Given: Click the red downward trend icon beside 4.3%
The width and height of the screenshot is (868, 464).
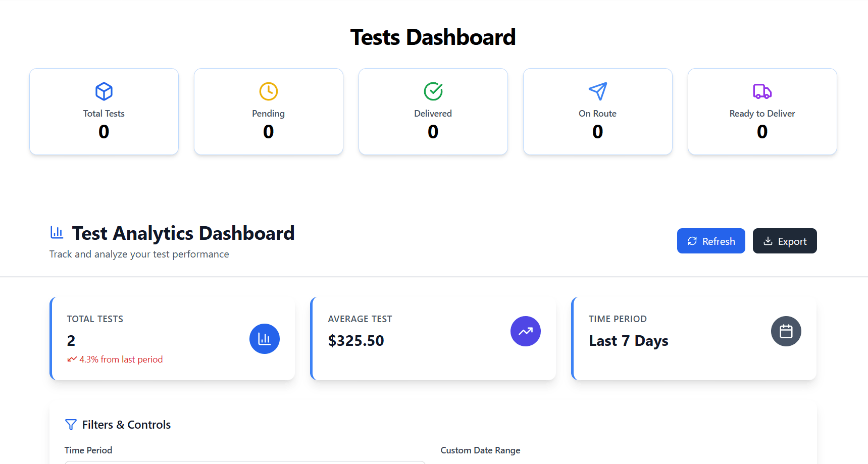Looking at the screenshot, I should [72, 359].
